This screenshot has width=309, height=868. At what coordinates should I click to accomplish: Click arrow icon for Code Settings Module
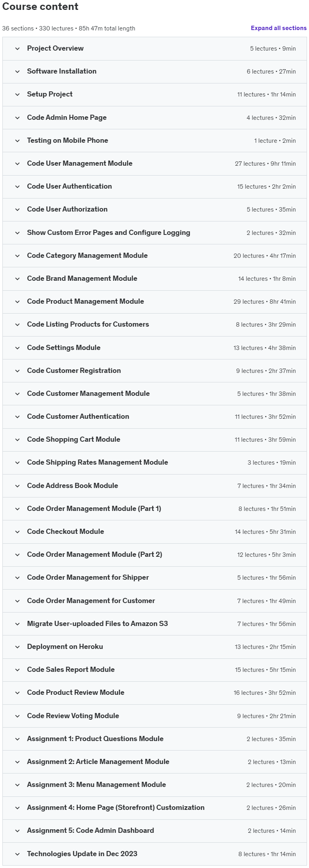17,348
